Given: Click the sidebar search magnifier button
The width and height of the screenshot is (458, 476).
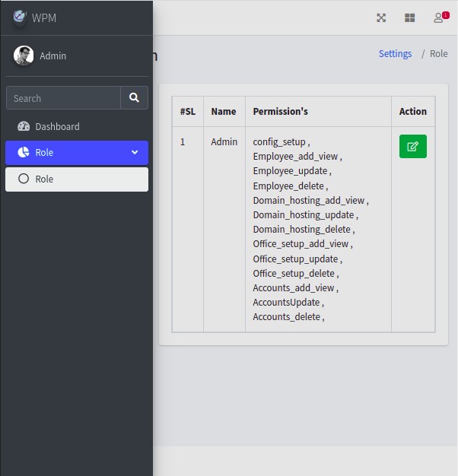Looking at the screenshot, I should point(134,98).
